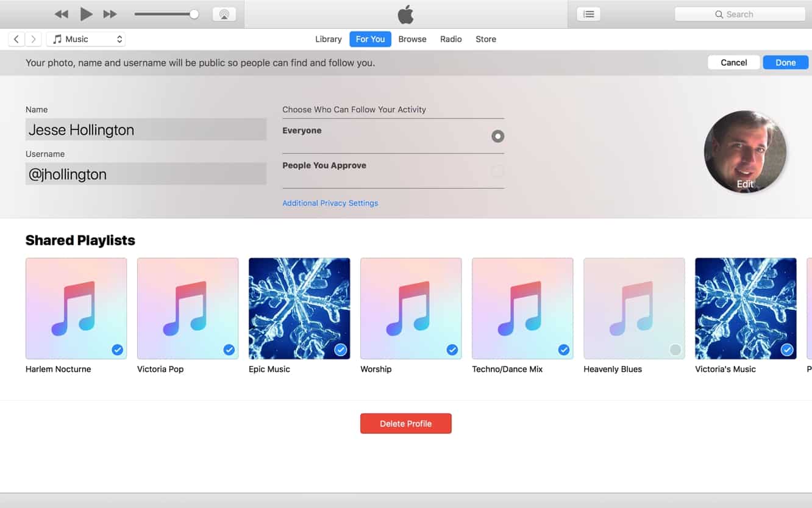Screen dimensions: 812x508
Task: Click the Name field Jesse Hollington
Action: tap(146, 129)
